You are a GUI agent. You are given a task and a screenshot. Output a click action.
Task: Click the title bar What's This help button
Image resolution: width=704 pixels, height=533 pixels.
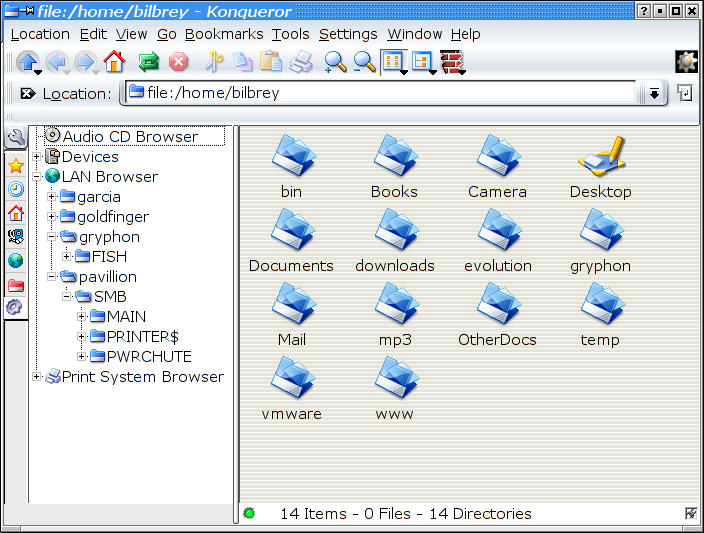pos(643,11)
